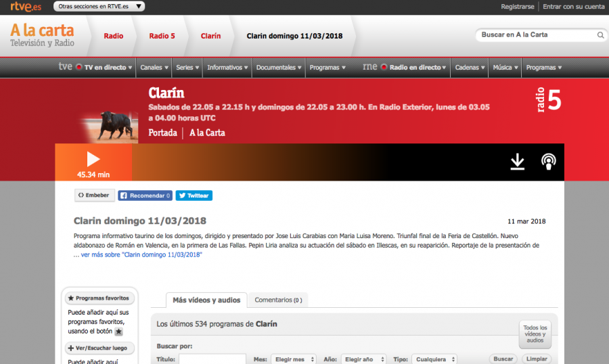
Task: Click the 'Ver/Escuchar luego' button
Action: click(x=100, y=348)
